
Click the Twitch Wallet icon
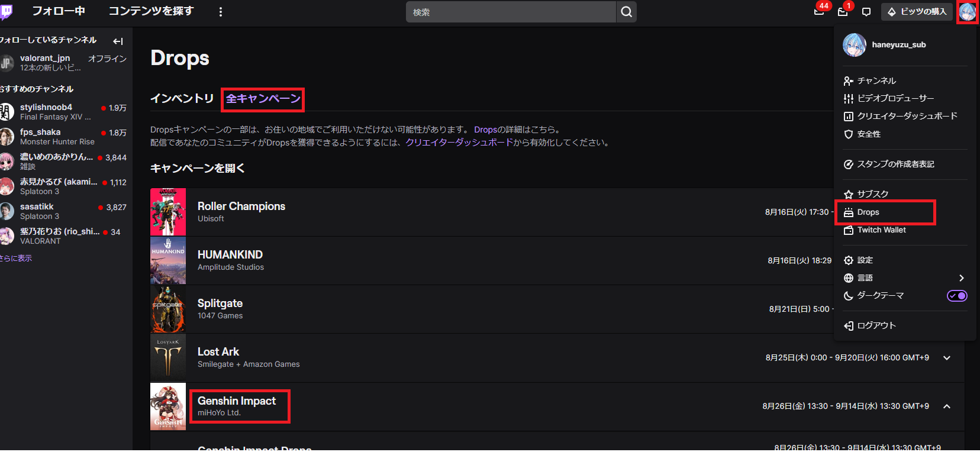848,230
